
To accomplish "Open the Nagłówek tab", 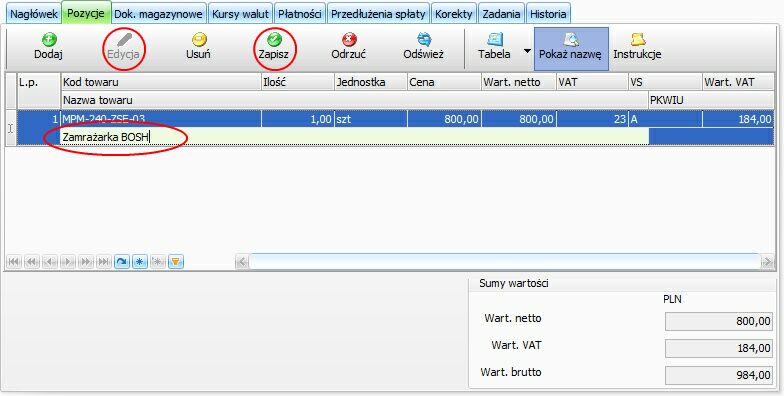I will pyautogui.click(x=34, y=14).
